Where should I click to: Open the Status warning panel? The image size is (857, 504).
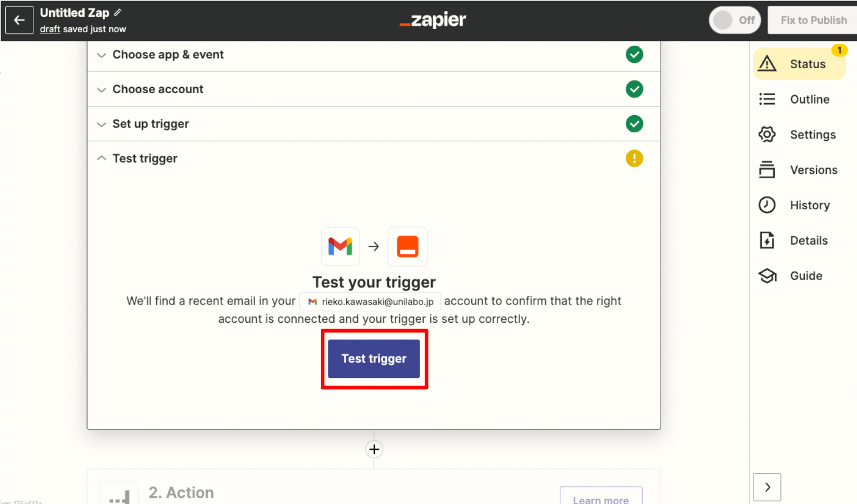point(799,64)
